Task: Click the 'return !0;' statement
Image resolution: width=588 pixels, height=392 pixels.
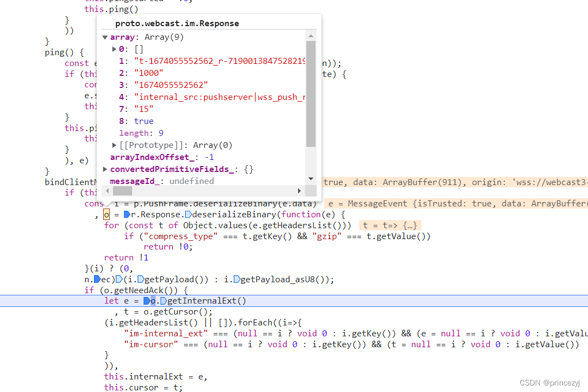Action: coord(168,247)
